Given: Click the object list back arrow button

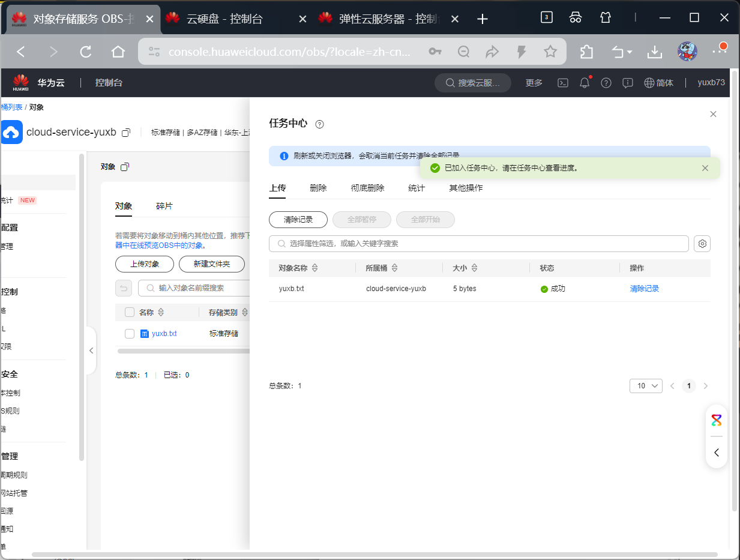Looking at the screenshot, I should pyautogui.click(x=124, y=288).
